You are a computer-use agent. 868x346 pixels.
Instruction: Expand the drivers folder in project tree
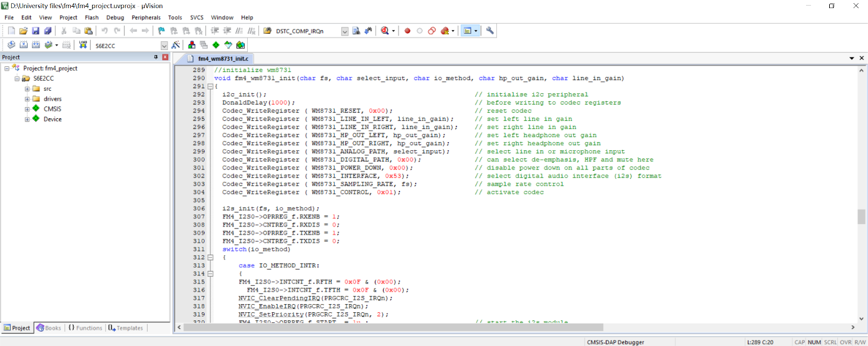[x=28, y=99]
